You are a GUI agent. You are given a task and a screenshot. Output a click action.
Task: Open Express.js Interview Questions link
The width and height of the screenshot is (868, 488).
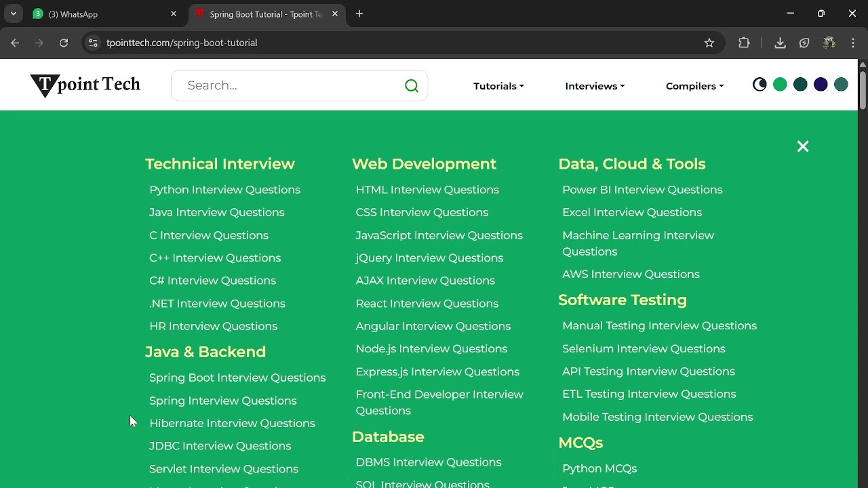(x=437, y=371)
